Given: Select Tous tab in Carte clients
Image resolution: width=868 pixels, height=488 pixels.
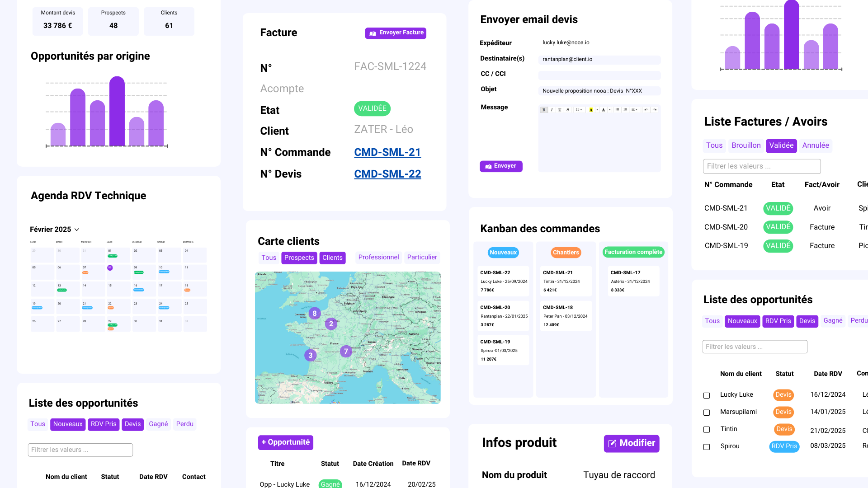Looking at the screenshot, I should 269,258.
